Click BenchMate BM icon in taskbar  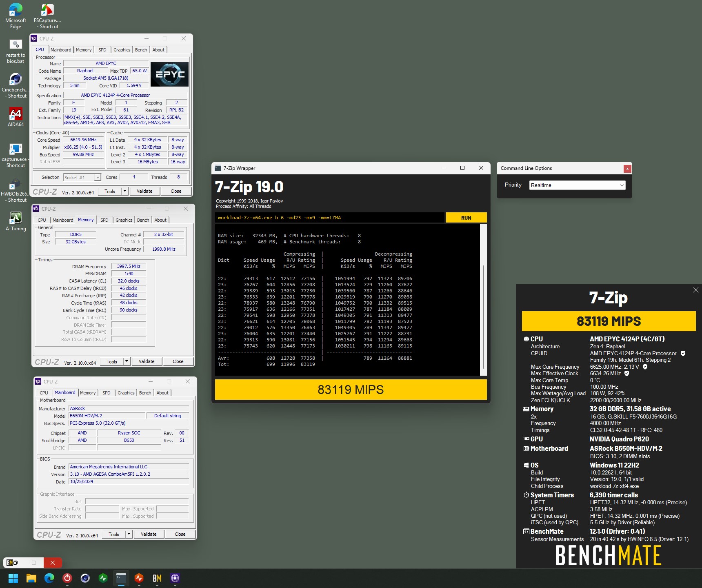(157, 578)
